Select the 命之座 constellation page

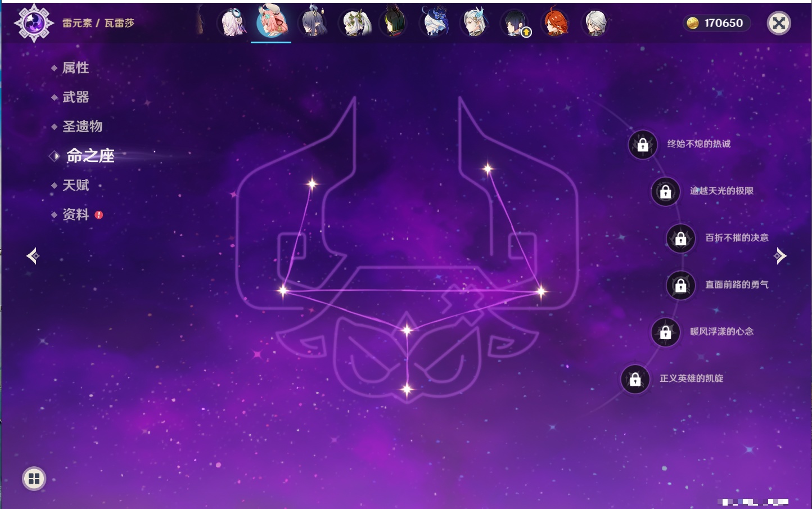[90, 156]
